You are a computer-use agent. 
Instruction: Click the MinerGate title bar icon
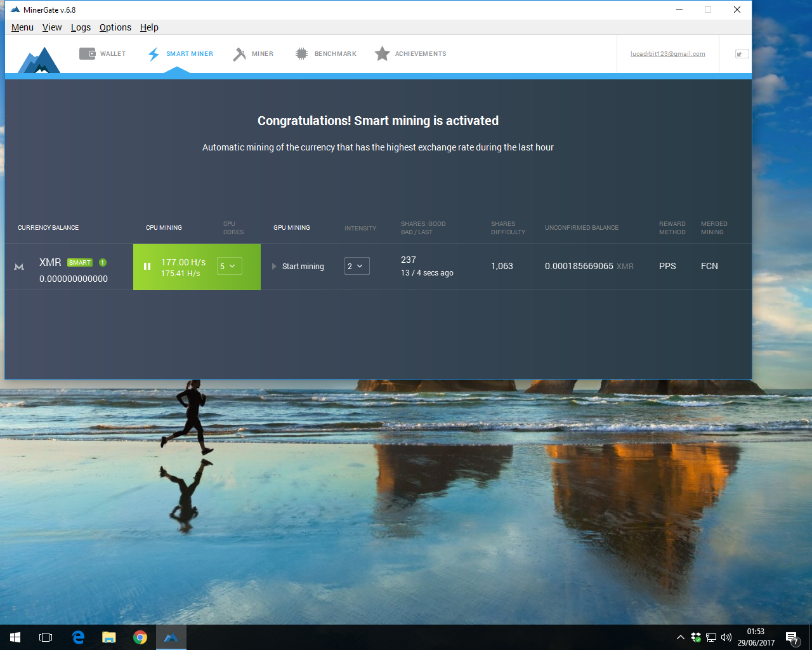pyautogui.click(x=15, y=10)
